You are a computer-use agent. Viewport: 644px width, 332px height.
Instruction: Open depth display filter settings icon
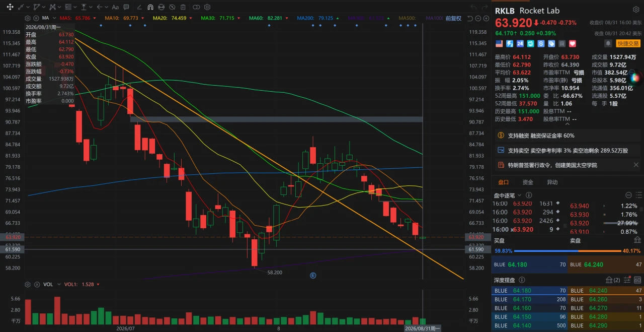(x=627, y=280)
